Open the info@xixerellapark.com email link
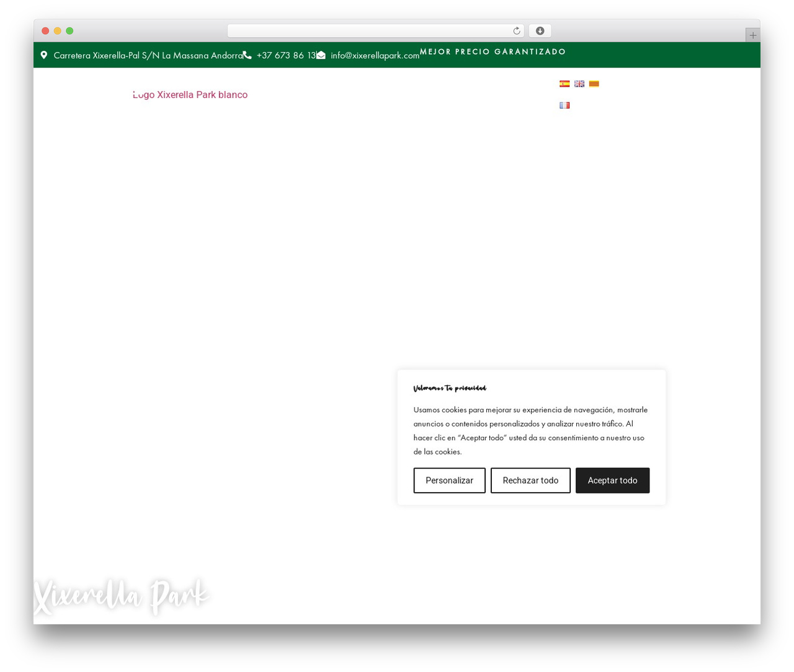 click(x=375, y=55)
